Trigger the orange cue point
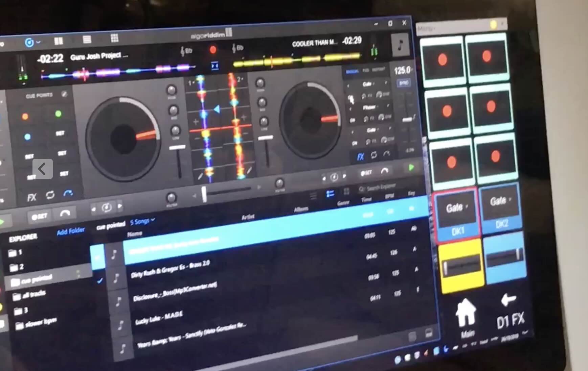The width and height of the screenshot is (588, 371). 25,117
